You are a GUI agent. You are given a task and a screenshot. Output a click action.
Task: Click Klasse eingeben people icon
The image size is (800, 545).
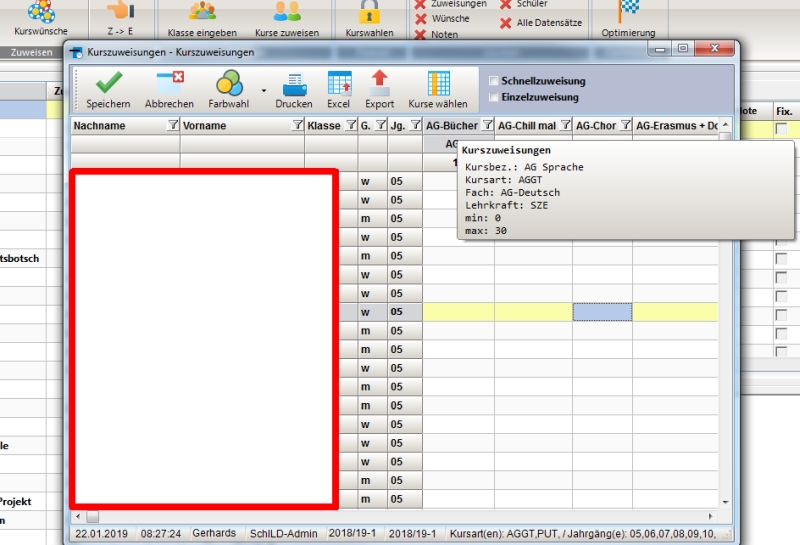pos(203,11)
